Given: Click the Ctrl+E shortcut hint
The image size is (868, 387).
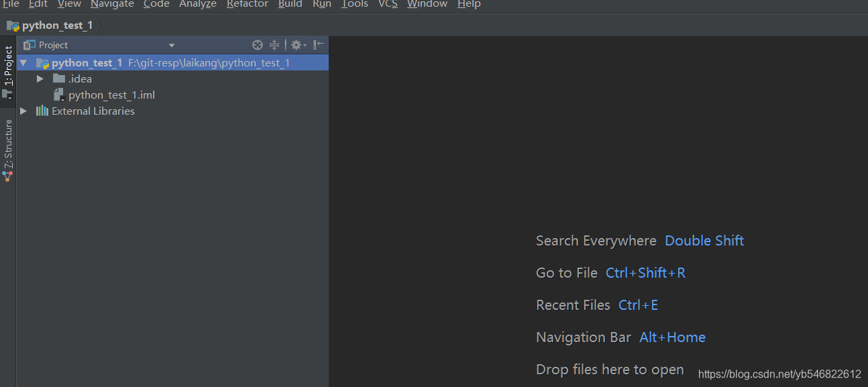Looking at the screenshot, I should point(638,305).
